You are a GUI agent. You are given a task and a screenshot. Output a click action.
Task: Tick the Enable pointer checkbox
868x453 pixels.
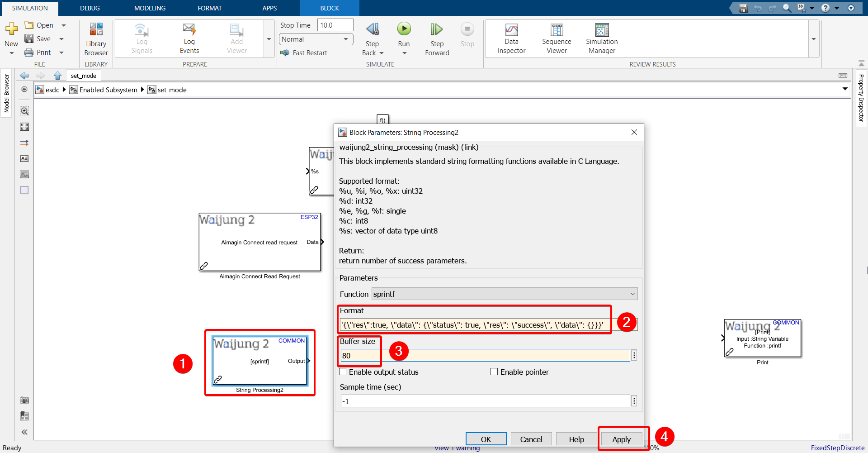click(494, 372)
